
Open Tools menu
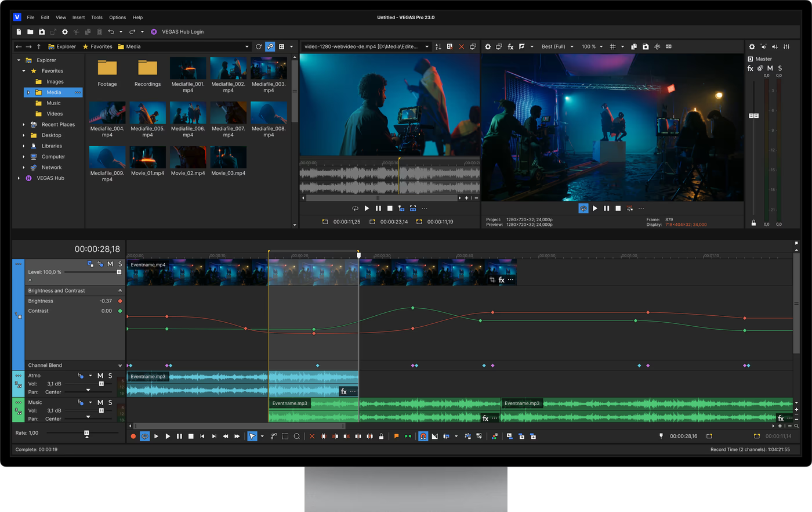(97, 17)
